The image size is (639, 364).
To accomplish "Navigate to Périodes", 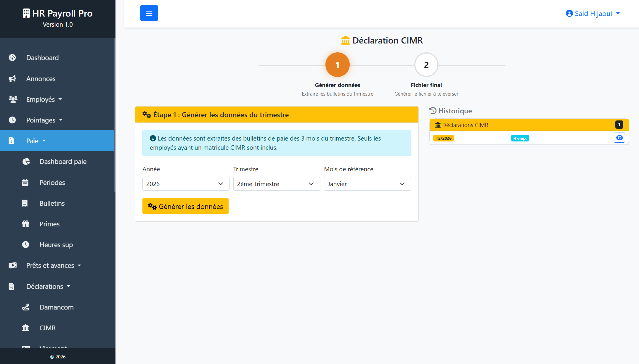I will click(57, 183).
